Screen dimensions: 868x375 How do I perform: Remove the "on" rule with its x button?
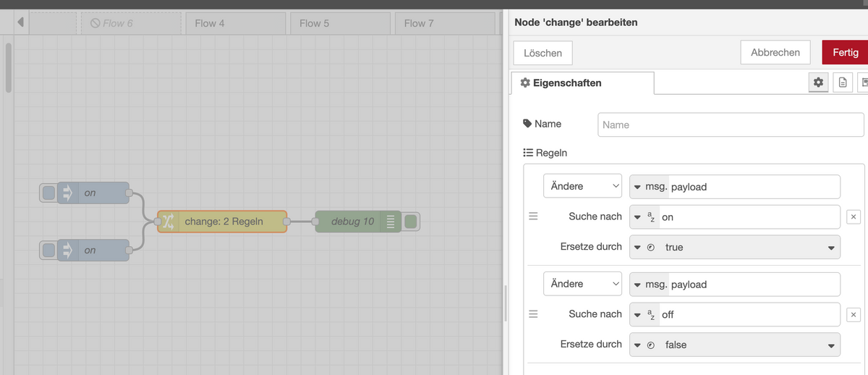tap(854, 216)
